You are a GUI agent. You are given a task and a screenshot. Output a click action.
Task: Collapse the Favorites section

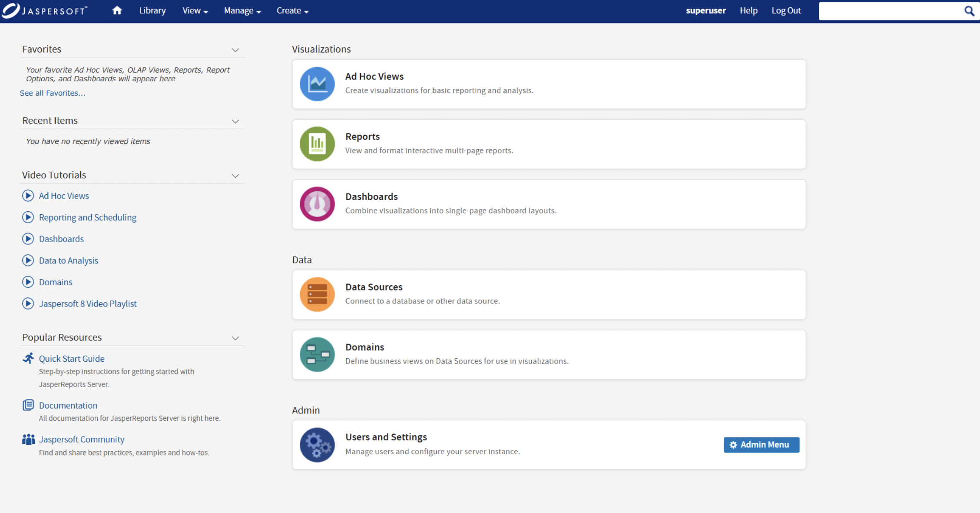[x=235, y=50]
